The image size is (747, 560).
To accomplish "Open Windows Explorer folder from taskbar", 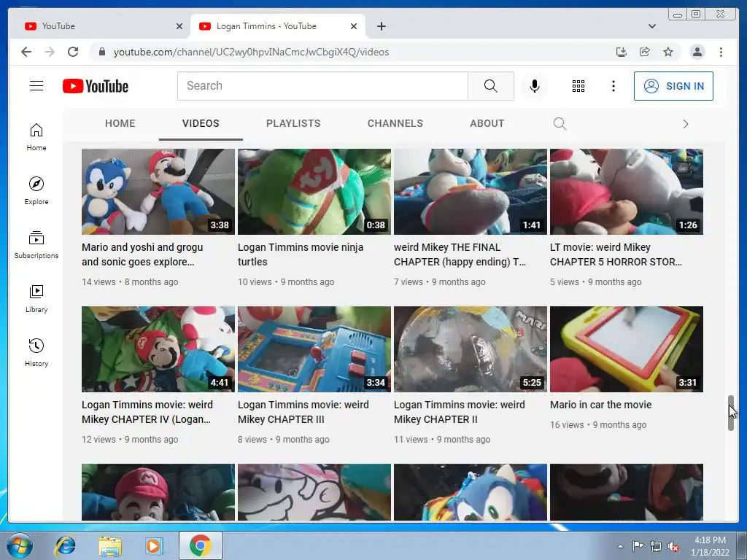I will [110, 545].
